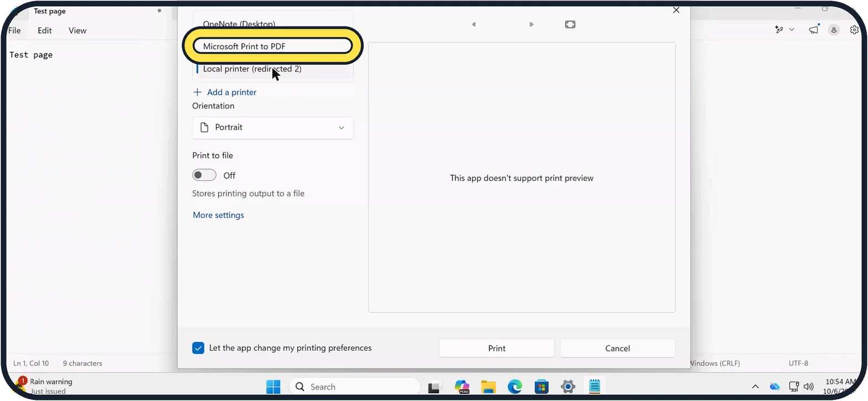Open the File menu in Notepad
Image resolution: width=868 pixels, height=401 pixels.
[14, 30]
